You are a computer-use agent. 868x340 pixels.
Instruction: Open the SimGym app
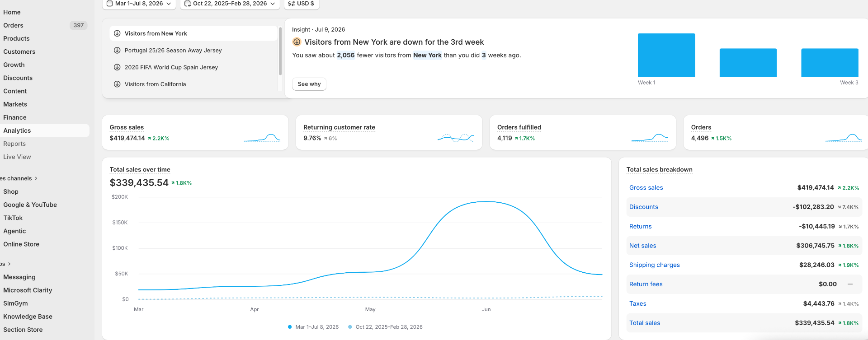tap(15, 303)
